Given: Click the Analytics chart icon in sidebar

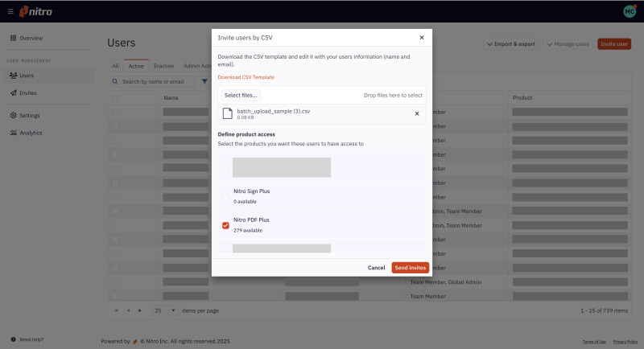Looking at the screenshot, I should [13, 133].
